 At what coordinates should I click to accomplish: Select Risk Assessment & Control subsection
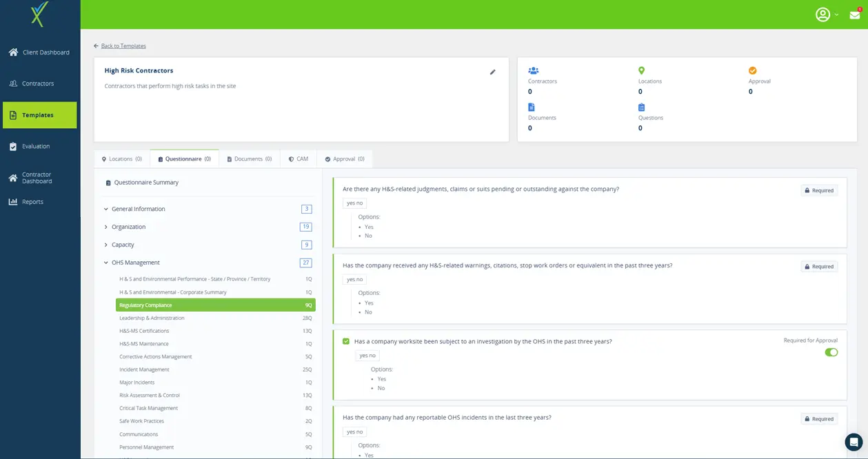[x=215, y=396]
